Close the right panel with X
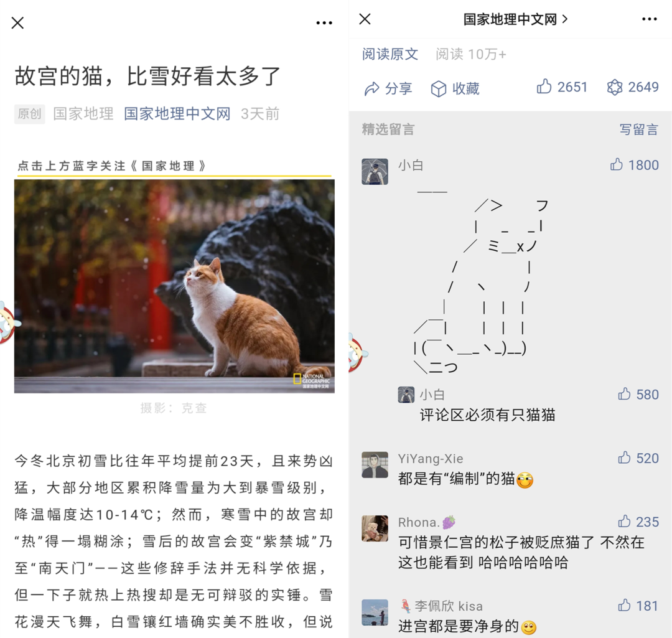The width and height of the screenshot is (672, 638). point(365,19)
